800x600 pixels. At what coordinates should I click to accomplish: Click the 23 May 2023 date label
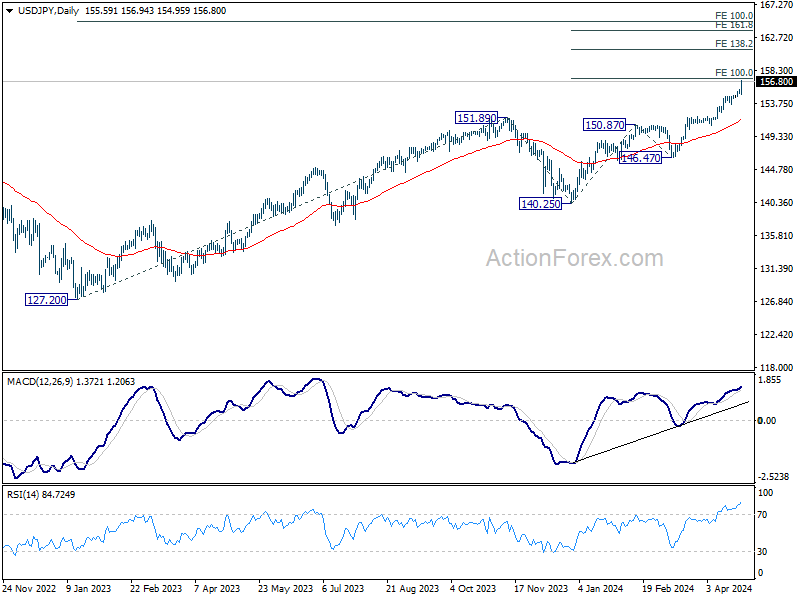(285, 589)
